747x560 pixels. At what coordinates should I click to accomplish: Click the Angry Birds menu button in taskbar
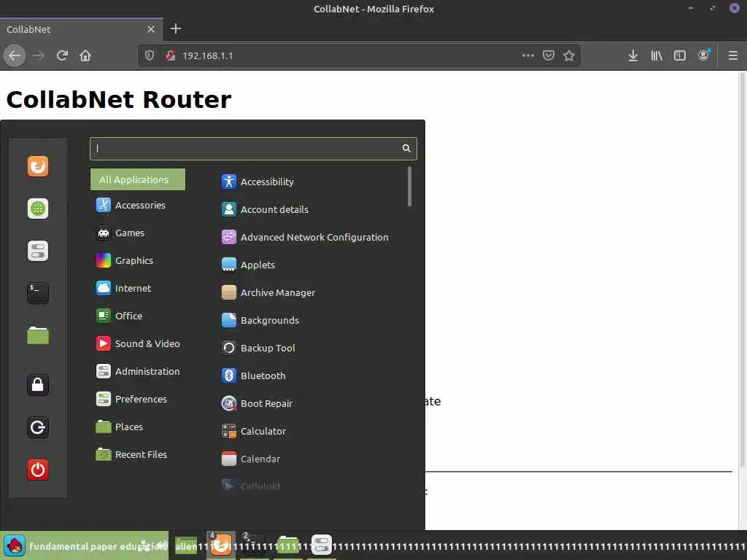click(15, 545)
